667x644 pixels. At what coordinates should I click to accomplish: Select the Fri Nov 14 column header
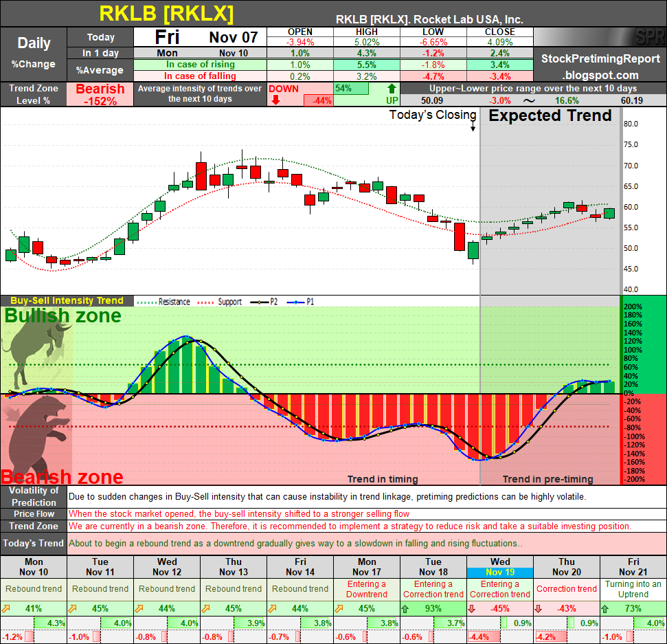[x=300, y=567]
